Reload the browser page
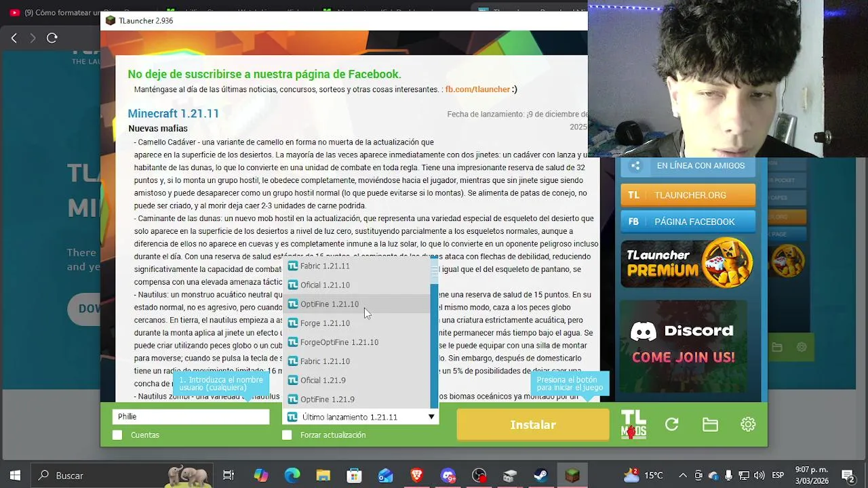 pyautogui.click(x=52, y=38)
